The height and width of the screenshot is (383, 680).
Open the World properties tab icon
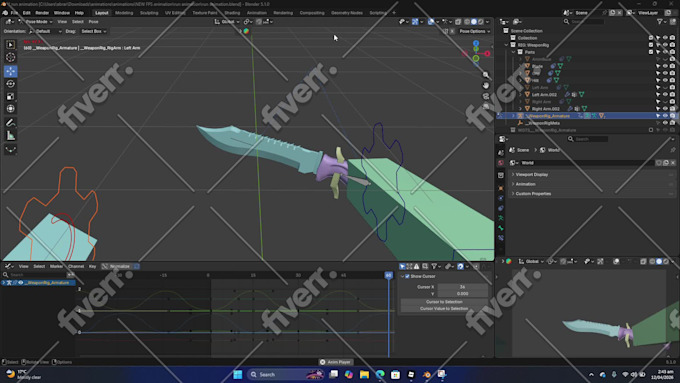[x=501, y=163]
